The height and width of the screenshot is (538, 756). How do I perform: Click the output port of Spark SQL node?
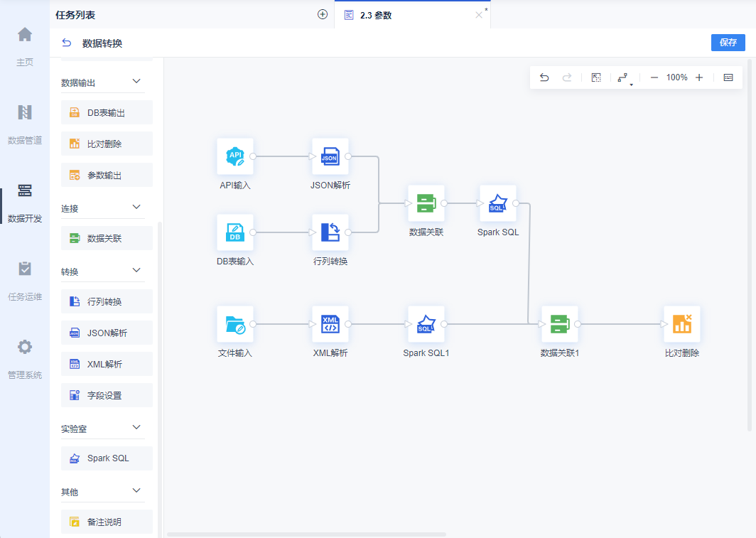tap(516, 203)
